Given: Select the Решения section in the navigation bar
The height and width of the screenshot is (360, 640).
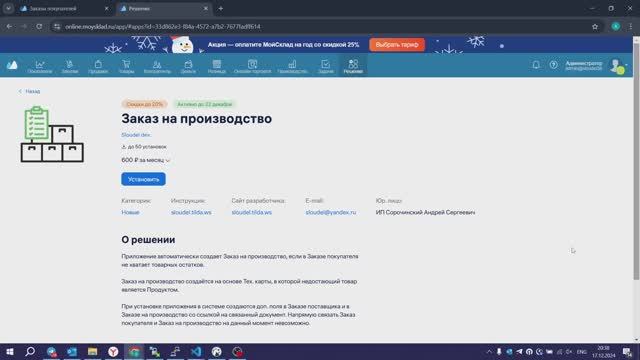Looking at the screenshot, I should pos(353,67).
